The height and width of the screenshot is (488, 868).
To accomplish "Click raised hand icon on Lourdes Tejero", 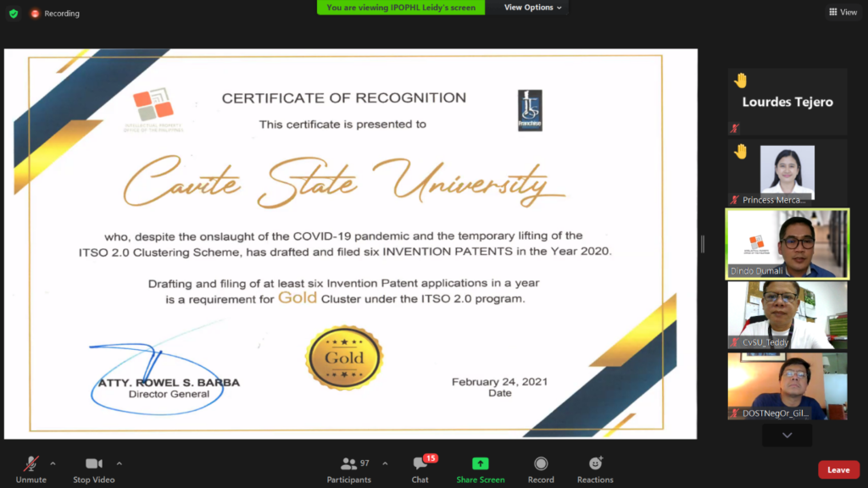I will point(741,80).
